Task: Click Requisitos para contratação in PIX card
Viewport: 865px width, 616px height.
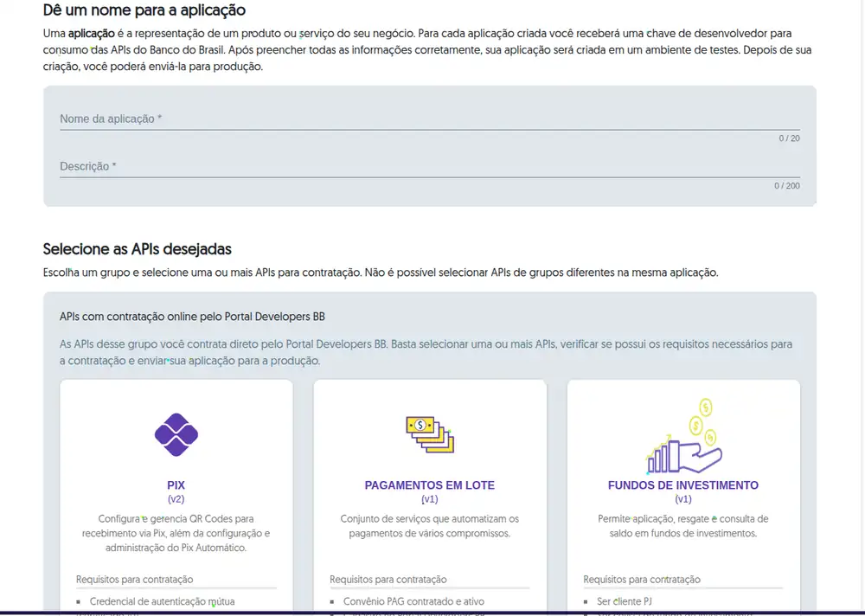Action: (x=135, y=580)
